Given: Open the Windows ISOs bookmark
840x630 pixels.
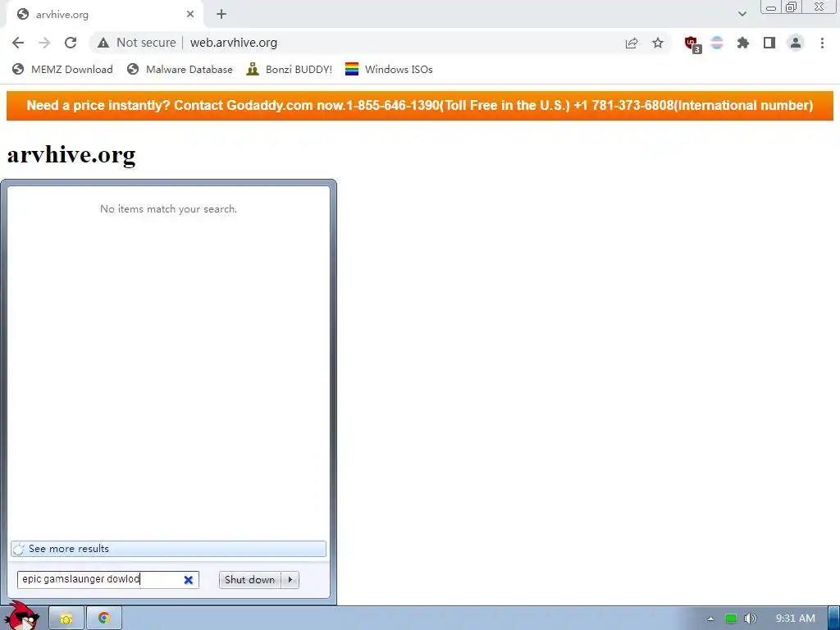Looking at the screenshot, I should click(389, 70).
